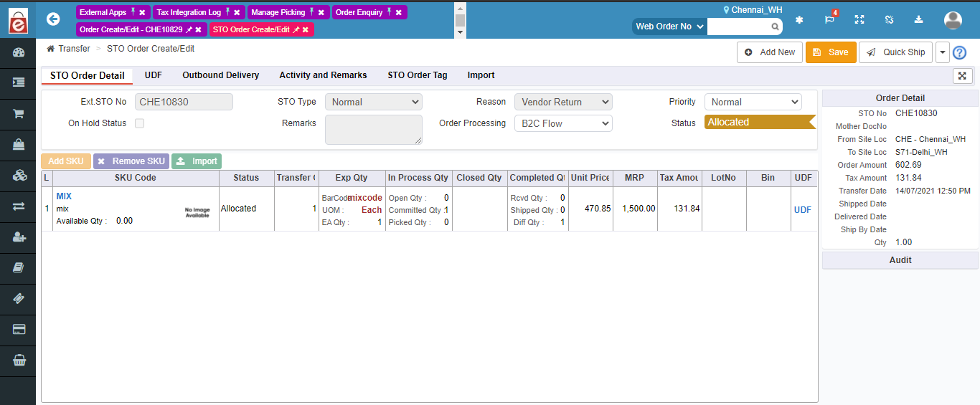Open the ticket icon in sidebar
Image resolution: width=980 pixels, height=405 pixels.
point(19,299)
